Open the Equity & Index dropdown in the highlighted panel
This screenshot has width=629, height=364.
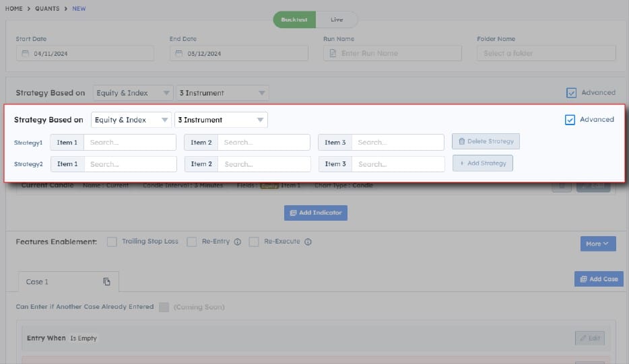point(131,120)
